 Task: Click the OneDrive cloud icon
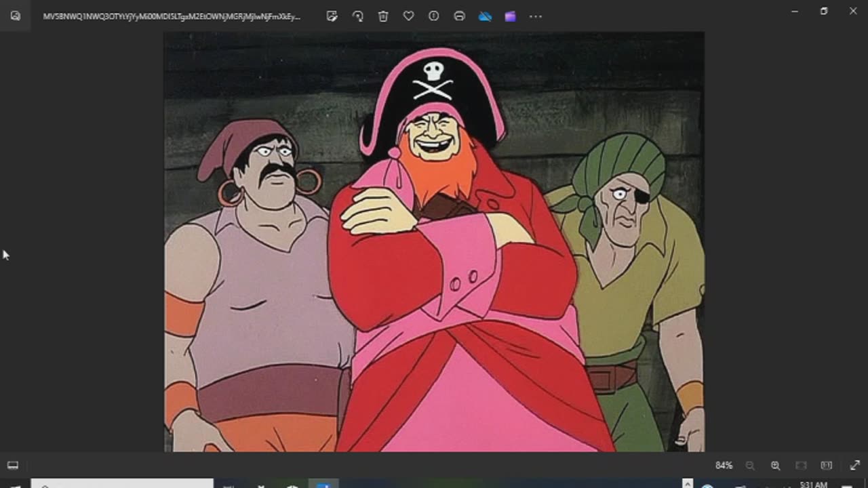(485, 16)
